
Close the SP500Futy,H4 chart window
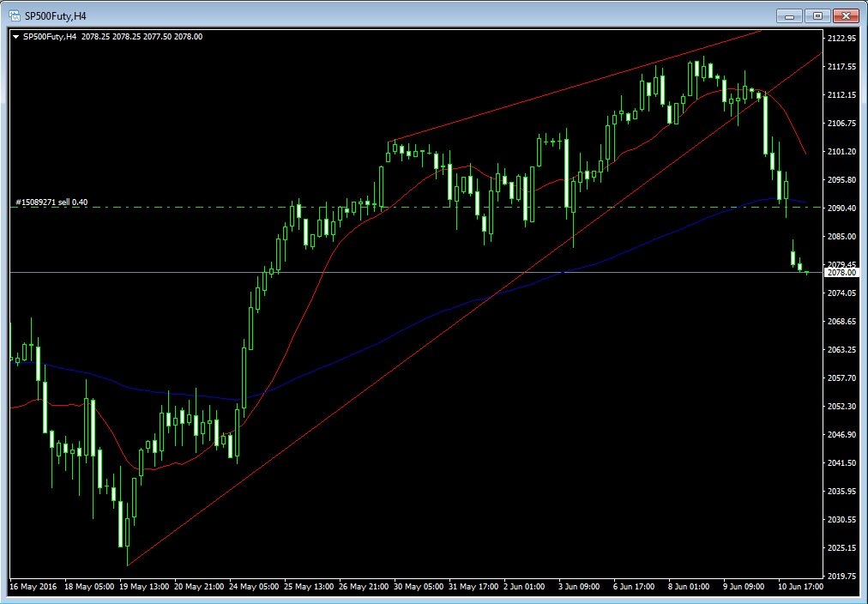pyautogui.click(x=846, y=15)
